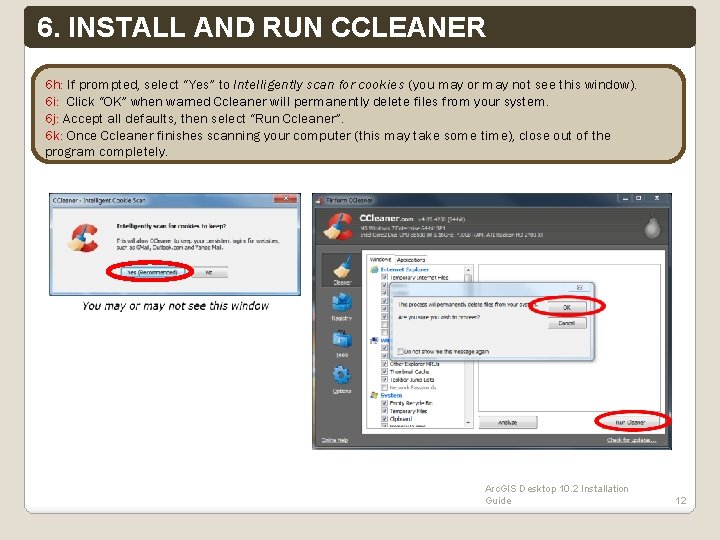This screenshot has height=540, width=720.
Task: Click the Internet Explorer group icon
Action: click(x=374, y=270)
